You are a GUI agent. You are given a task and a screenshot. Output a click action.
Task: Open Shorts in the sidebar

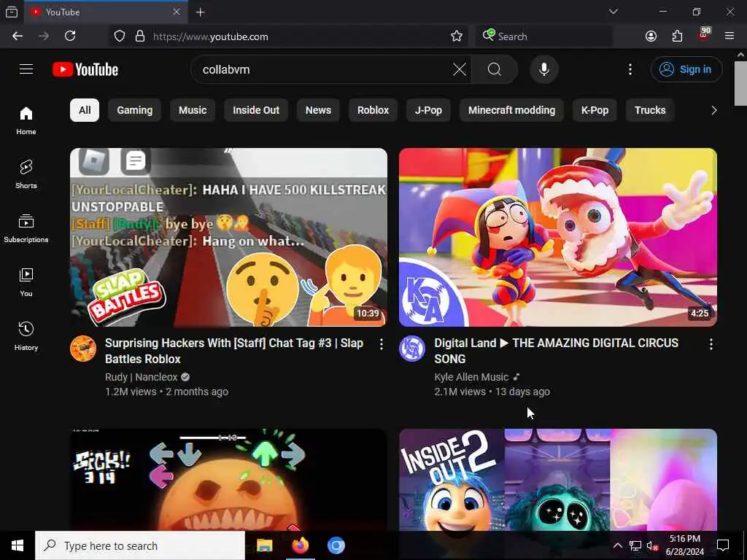tap(26, 174)
